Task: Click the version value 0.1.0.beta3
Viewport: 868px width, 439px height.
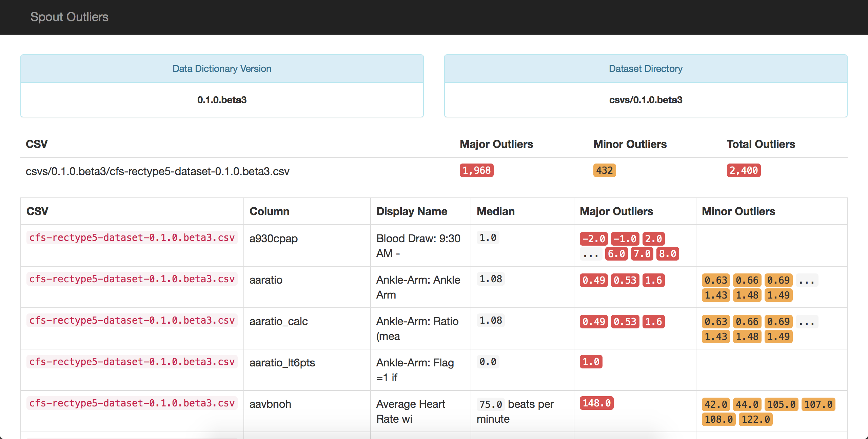Action: (x=222, y=100)
